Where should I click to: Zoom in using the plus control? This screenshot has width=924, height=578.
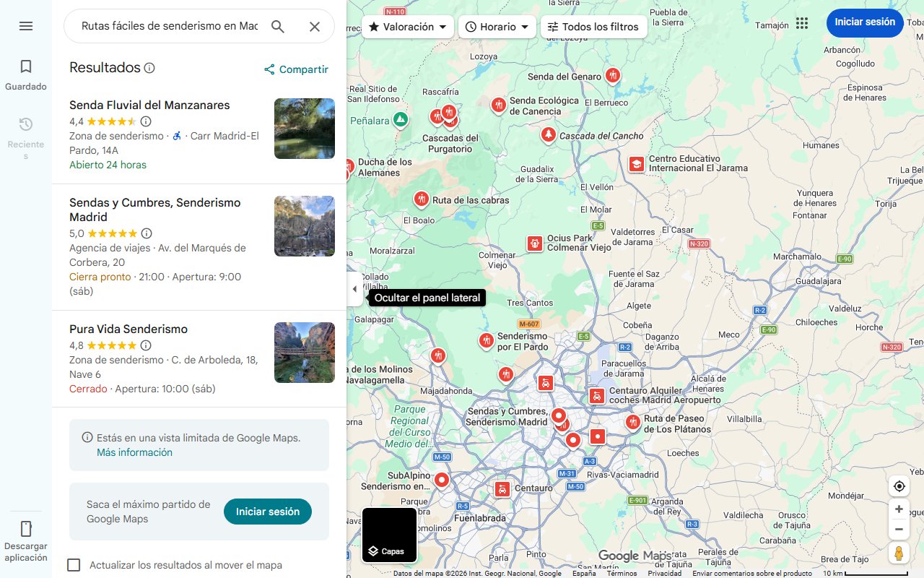point(899,509)
